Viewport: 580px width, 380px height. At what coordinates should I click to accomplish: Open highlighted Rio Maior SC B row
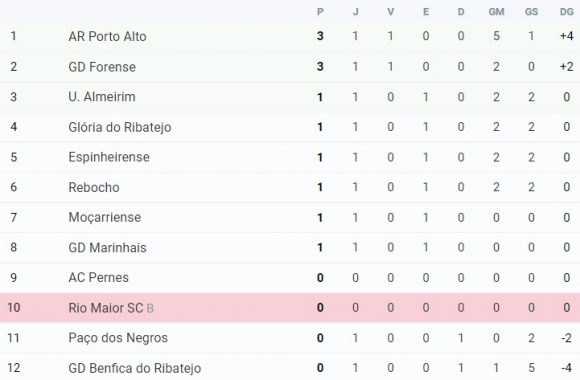(290, 308)
